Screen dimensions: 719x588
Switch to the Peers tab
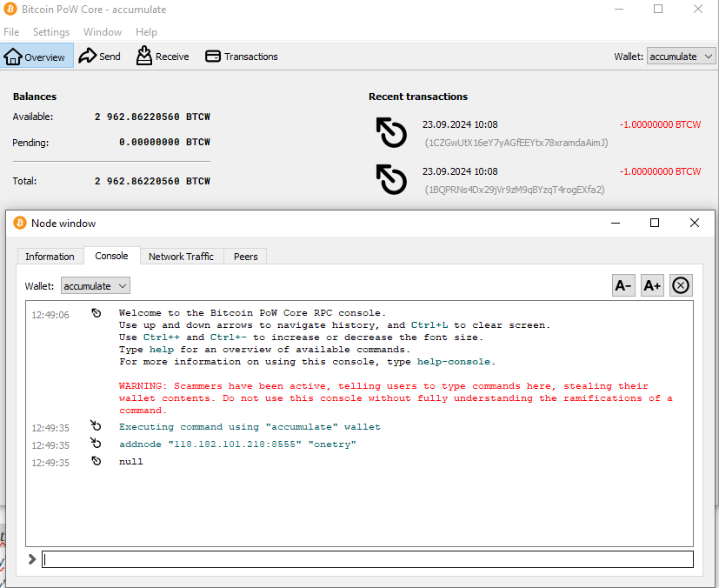click(246, 257)
